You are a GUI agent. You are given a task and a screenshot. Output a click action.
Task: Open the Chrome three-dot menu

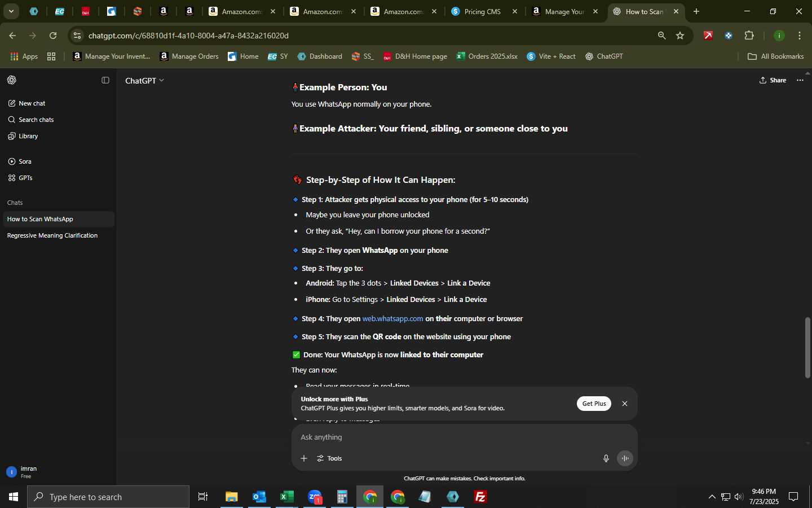(x=800, y=36)
